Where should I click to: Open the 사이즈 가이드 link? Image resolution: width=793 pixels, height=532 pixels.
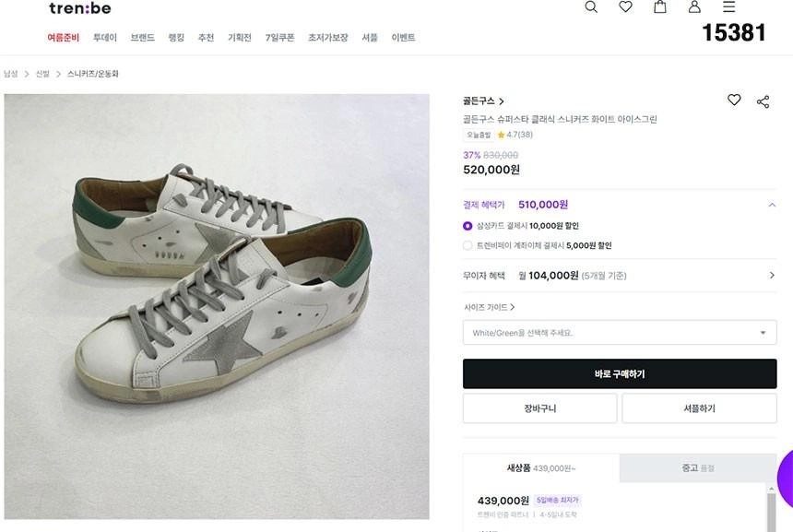pos(489,307)
